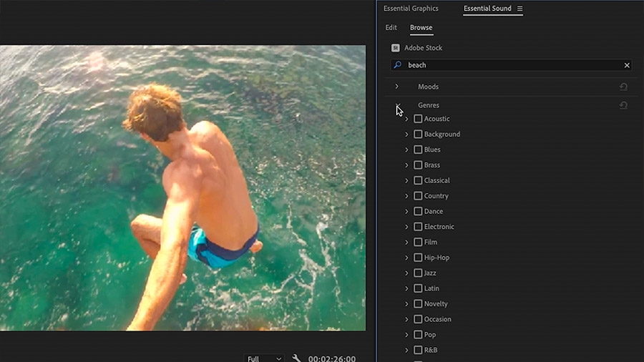Reset the Genres filters

click(x=623, y=105)
